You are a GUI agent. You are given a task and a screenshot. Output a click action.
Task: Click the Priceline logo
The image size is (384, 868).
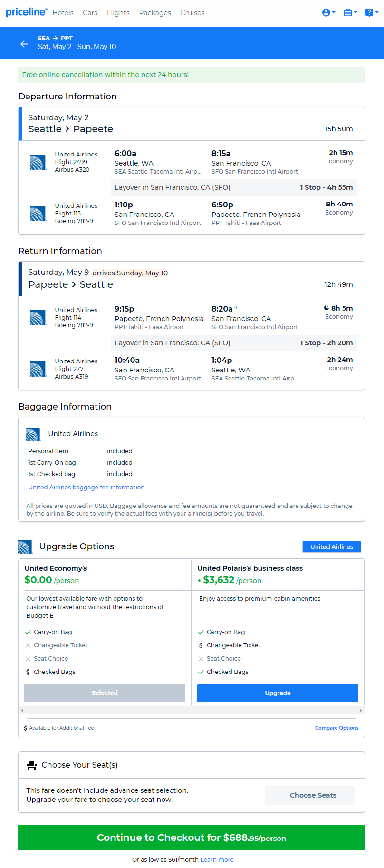coord(27,12)
